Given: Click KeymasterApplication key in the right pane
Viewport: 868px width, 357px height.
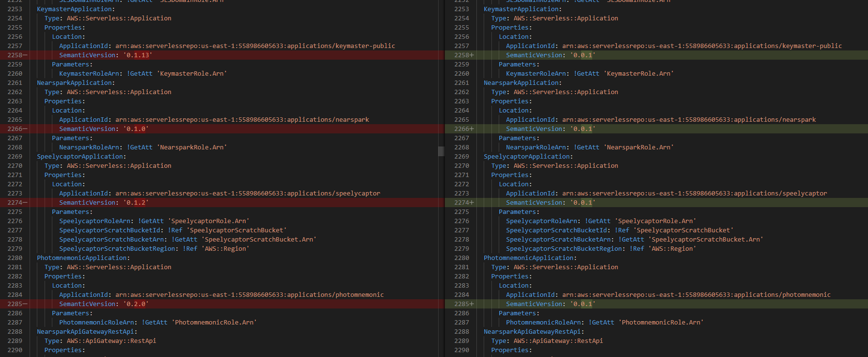Looking at the screenshot, I should point(521,9).
